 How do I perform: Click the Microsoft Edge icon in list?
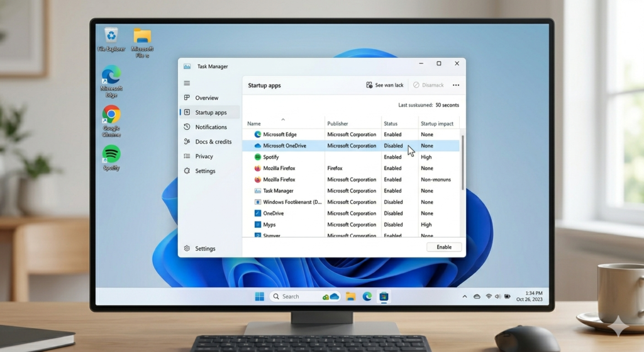(x=257, y=135)
